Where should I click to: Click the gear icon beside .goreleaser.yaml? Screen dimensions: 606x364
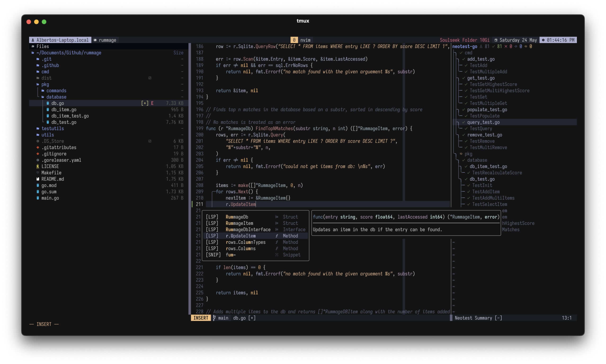38,160
